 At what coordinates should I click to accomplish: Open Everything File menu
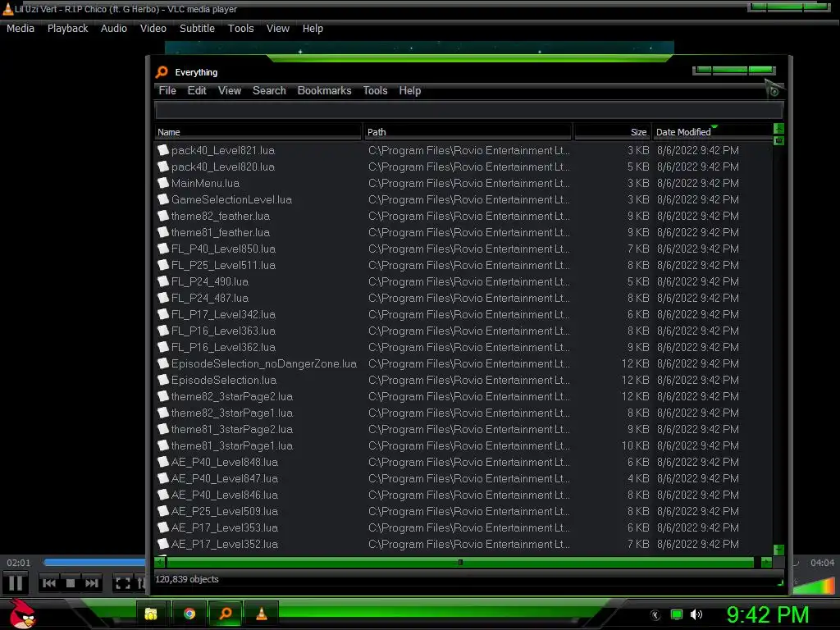[x=167, y=90]
